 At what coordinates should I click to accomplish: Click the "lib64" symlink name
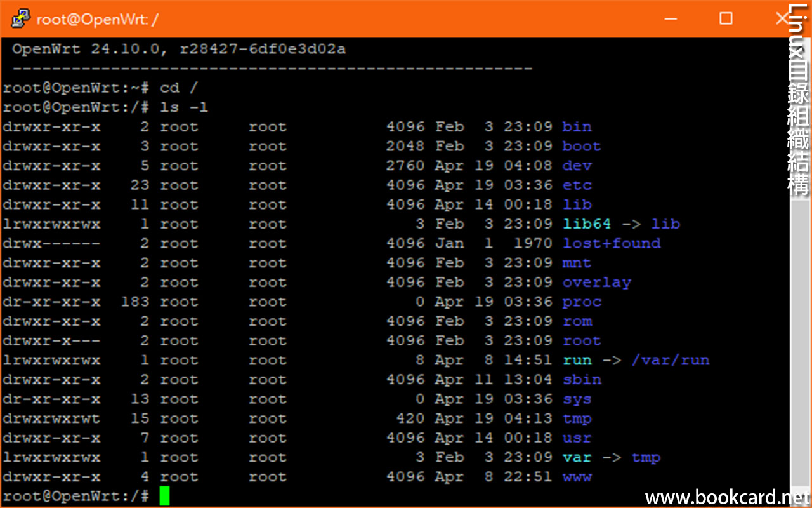pos(587,224)
